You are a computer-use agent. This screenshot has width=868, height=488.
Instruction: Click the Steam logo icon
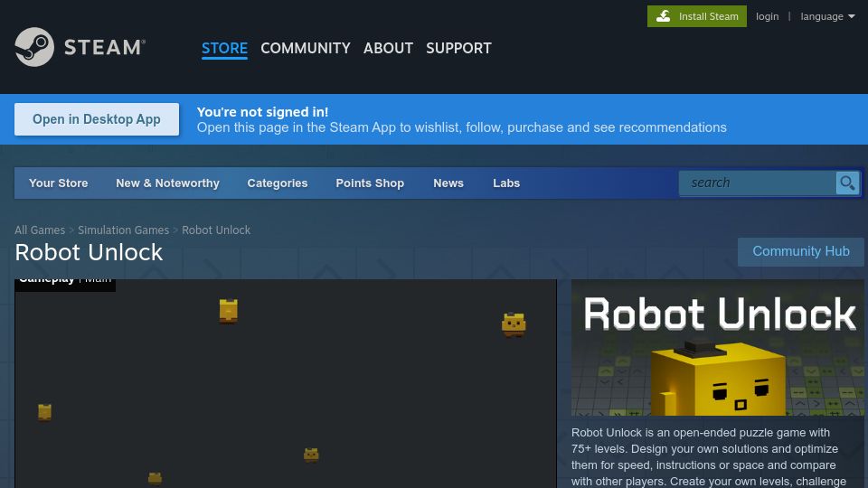pos(34,47)
